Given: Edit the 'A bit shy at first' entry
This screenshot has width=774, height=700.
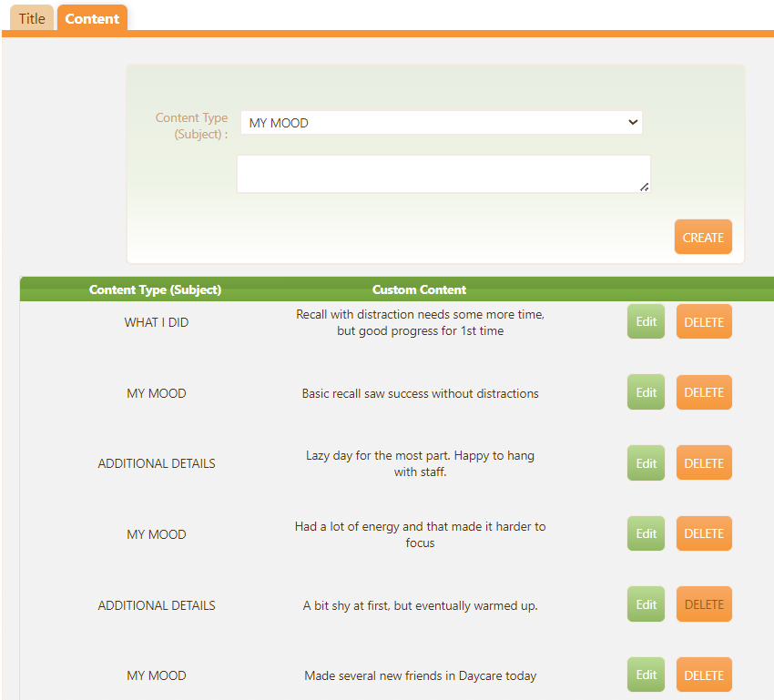Looking at the screenshot, I should tap(646, 604).
